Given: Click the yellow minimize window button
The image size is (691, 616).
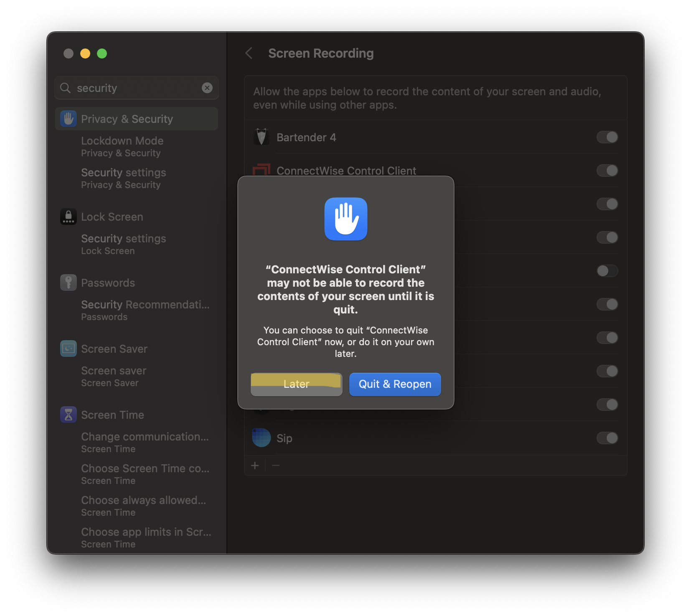Looking at the screenshot, I should point(85,53).
